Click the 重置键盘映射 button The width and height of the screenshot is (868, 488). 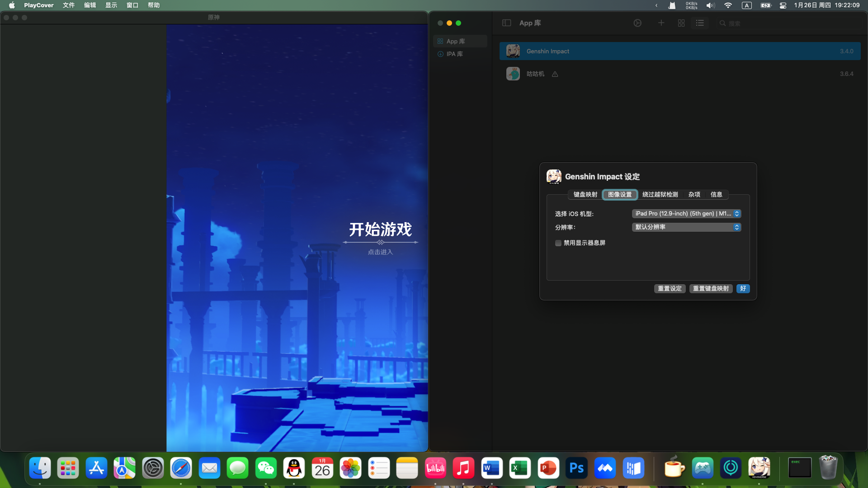711,289
